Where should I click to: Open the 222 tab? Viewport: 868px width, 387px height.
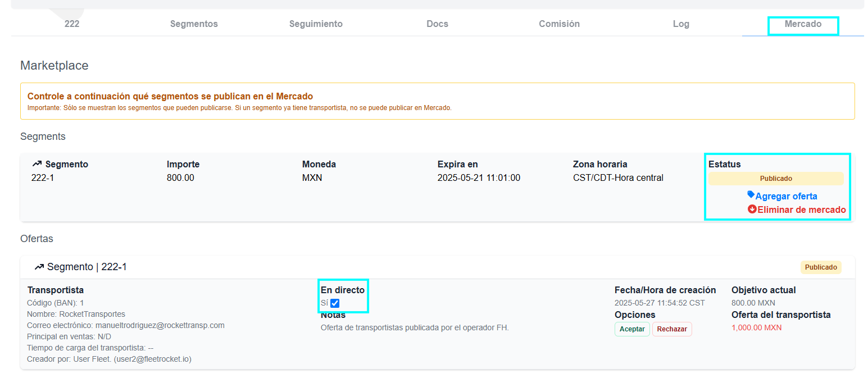point(72,24)
